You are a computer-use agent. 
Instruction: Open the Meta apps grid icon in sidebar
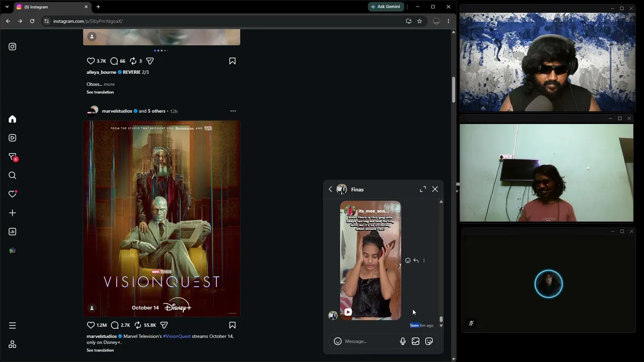13,344
